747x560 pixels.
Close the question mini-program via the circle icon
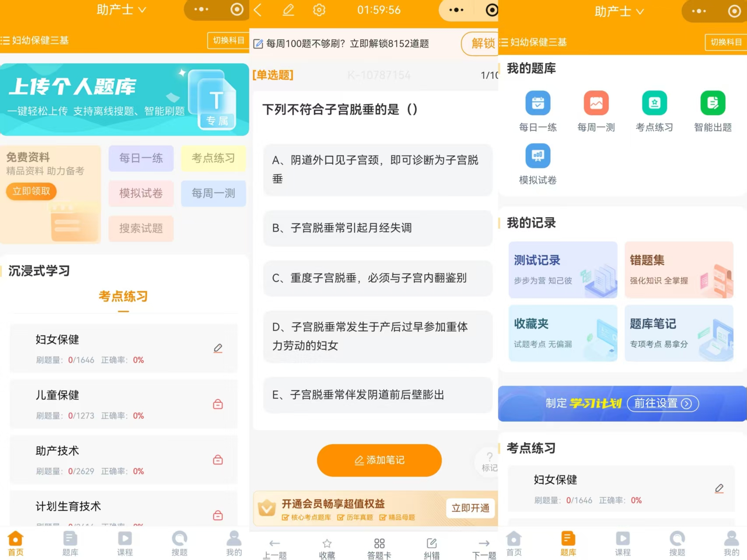coord(492,10)
